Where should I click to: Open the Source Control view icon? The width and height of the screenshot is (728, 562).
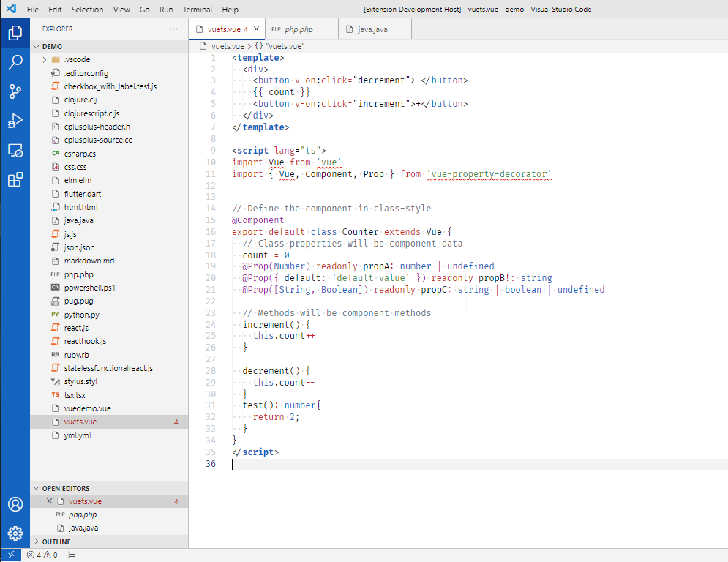pyautogui.click(x=15, y=91)
